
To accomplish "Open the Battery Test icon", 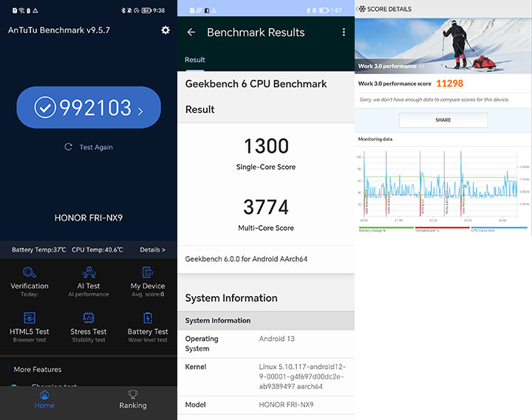I will click(x=148, y=318).
